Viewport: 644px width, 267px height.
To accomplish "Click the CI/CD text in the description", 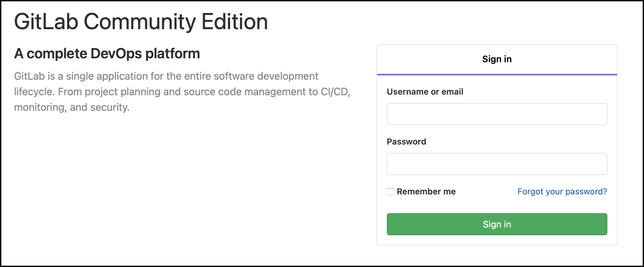I will click(334, 92).
